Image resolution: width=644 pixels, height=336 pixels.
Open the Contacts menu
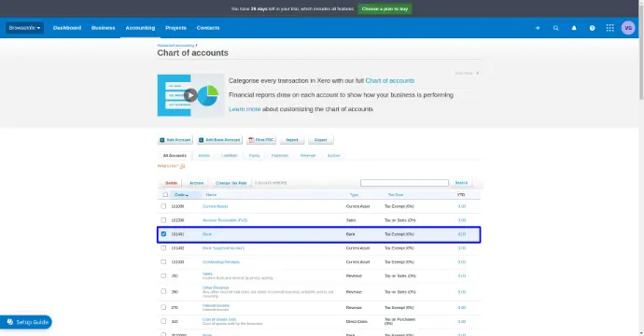pos(208,28)
